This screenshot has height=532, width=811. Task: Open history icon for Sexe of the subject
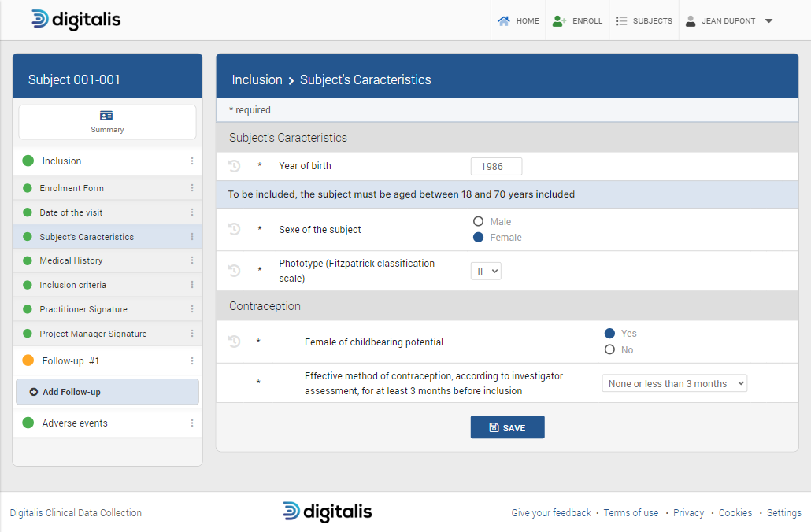pyautogui.click(x=234, y=229)
